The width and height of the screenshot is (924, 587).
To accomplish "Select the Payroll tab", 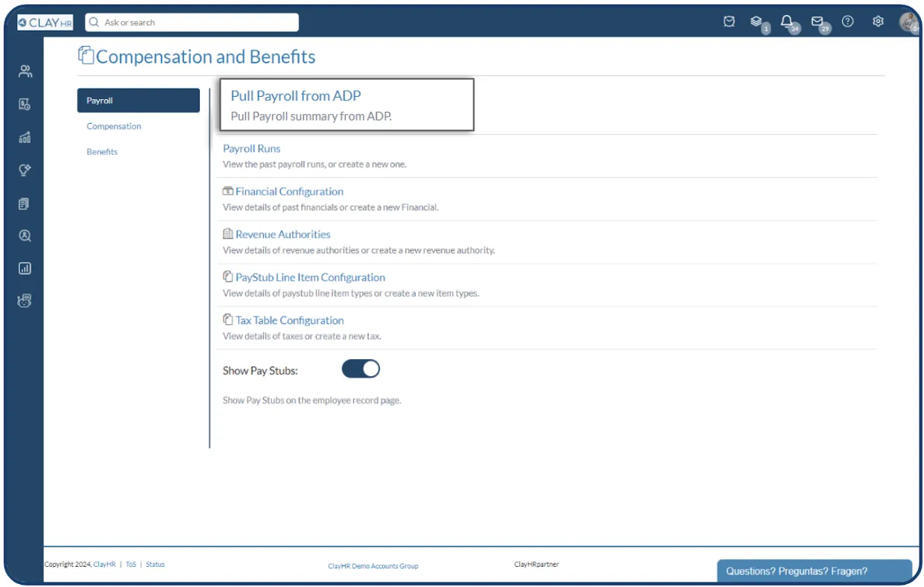I will point(139,101).
